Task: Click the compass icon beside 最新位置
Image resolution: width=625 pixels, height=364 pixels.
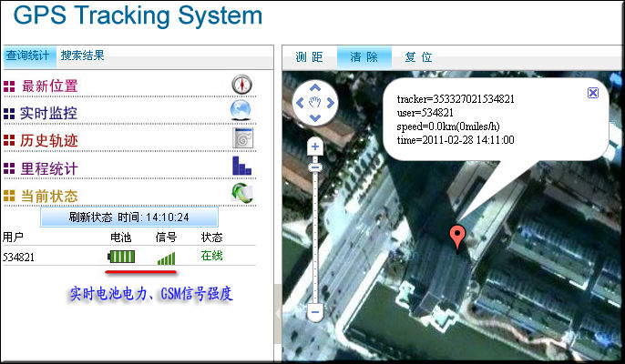Action: 241,85
